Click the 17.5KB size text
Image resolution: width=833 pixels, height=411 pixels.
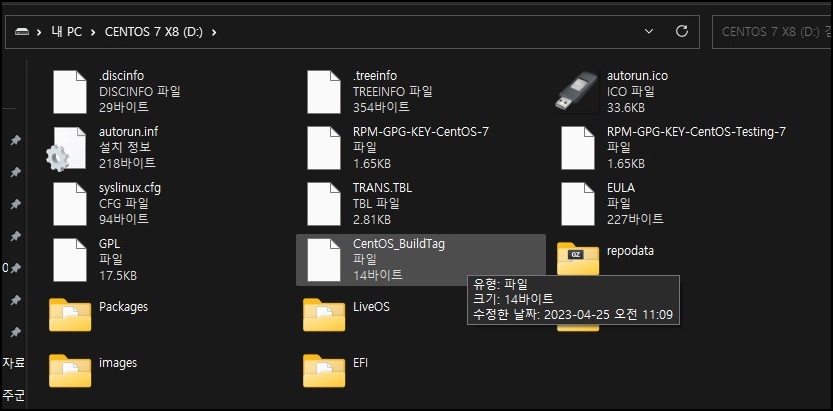point(118,276)
